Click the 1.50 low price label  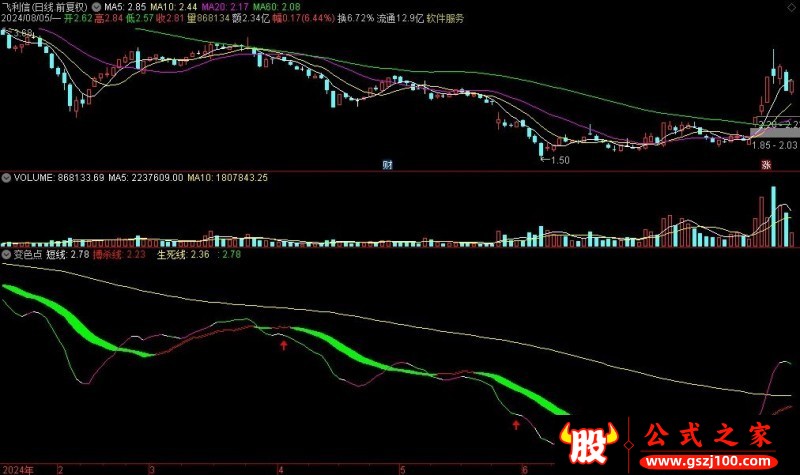tap(560, 160)
